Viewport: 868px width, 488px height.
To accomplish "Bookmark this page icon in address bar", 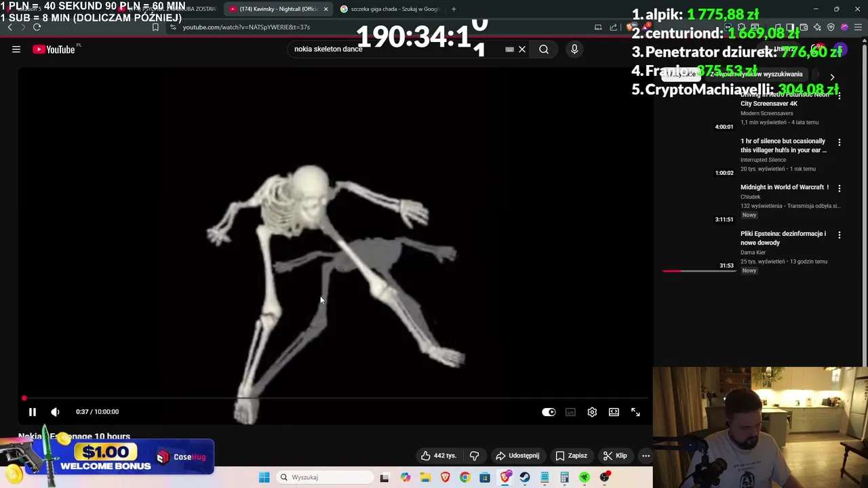I will [155, 27].
